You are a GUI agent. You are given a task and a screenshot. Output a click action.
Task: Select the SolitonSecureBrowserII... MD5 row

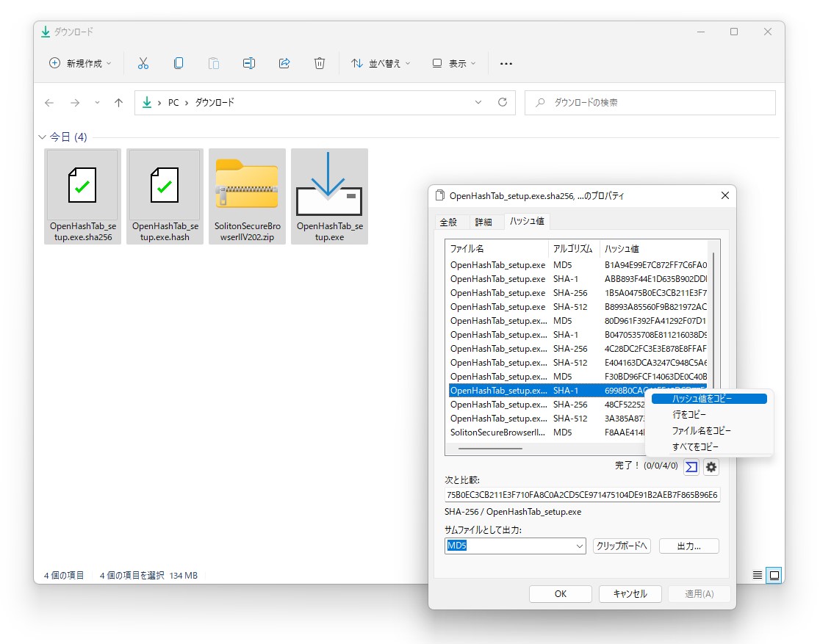pyautogui.click(x=547, y=433)
